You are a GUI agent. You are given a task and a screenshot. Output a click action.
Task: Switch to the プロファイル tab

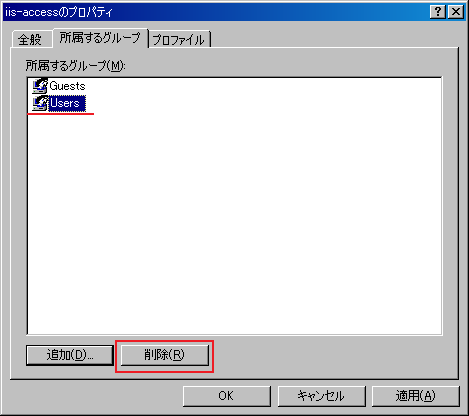[x=179, y=40]
